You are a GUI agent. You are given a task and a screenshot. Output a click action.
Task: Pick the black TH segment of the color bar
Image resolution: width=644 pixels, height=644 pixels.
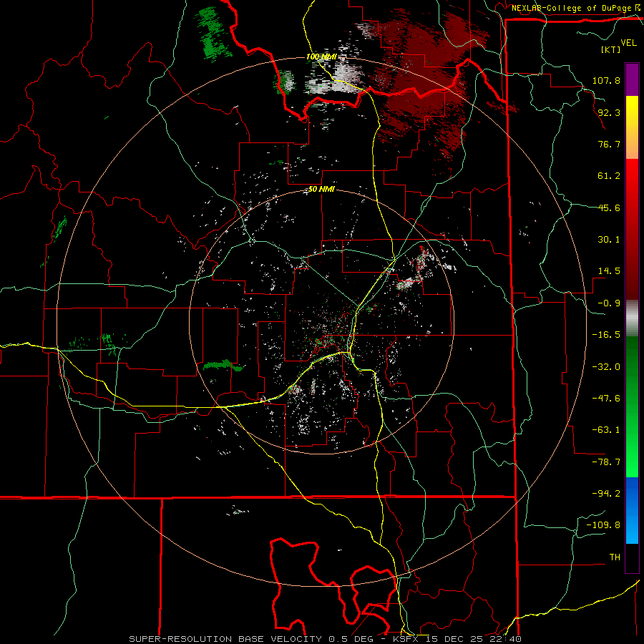pyautogui.click(x=632, y=558)
